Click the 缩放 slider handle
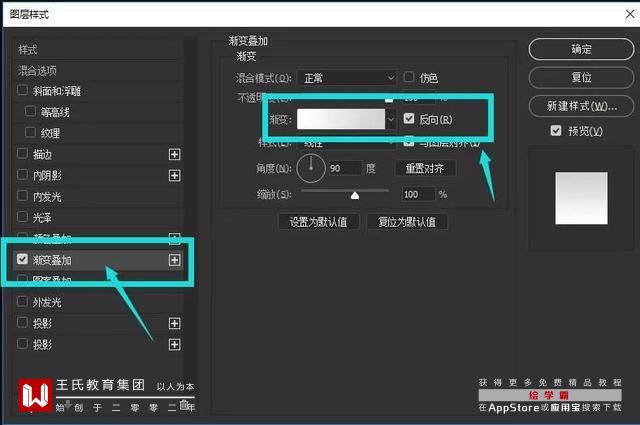Screen dimensions: 640x425 pyautogui.click(x=355, y=196)
